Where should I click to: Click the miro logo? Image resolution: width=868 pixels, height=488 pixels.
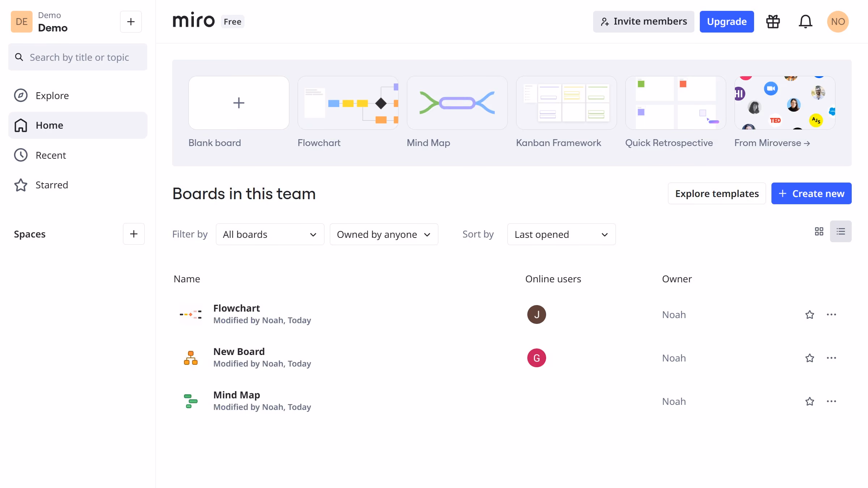pos(193,21)
